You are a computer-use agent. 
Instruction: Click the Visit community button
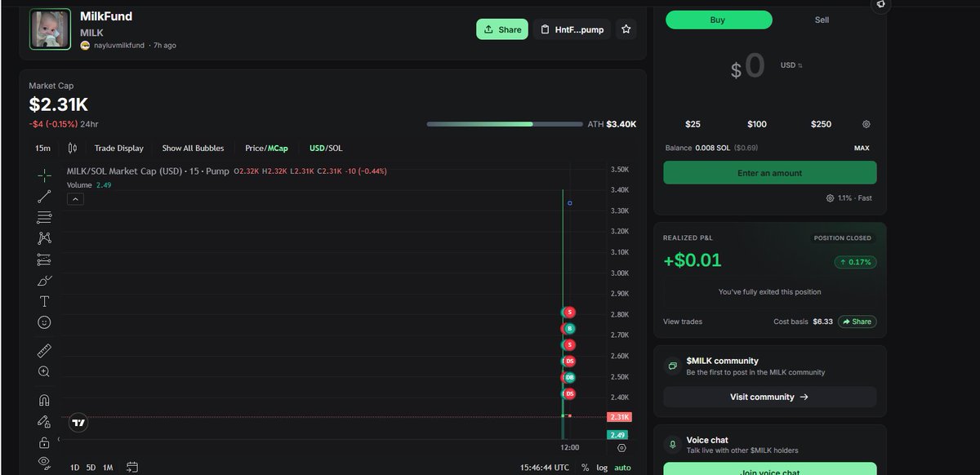point(769,397)
